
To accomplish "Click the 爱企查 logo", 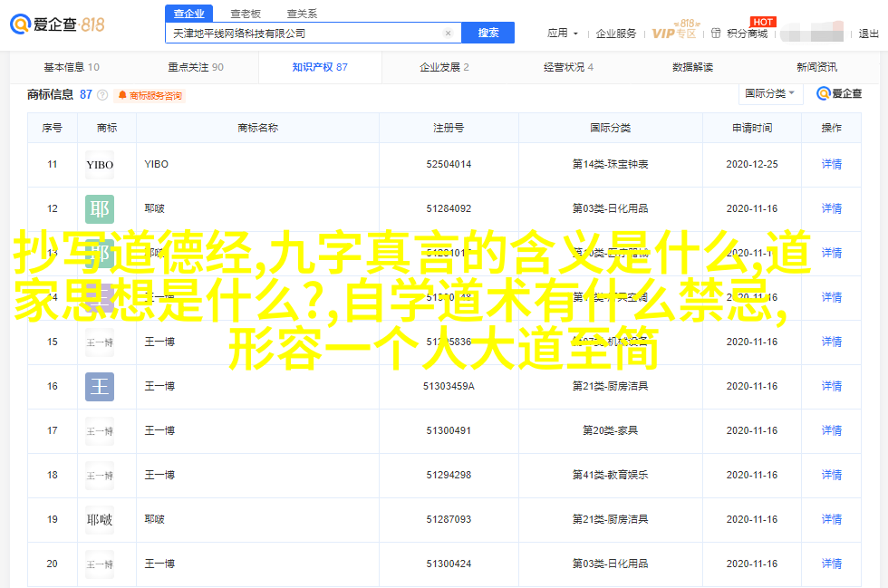I will click(57, 24).
